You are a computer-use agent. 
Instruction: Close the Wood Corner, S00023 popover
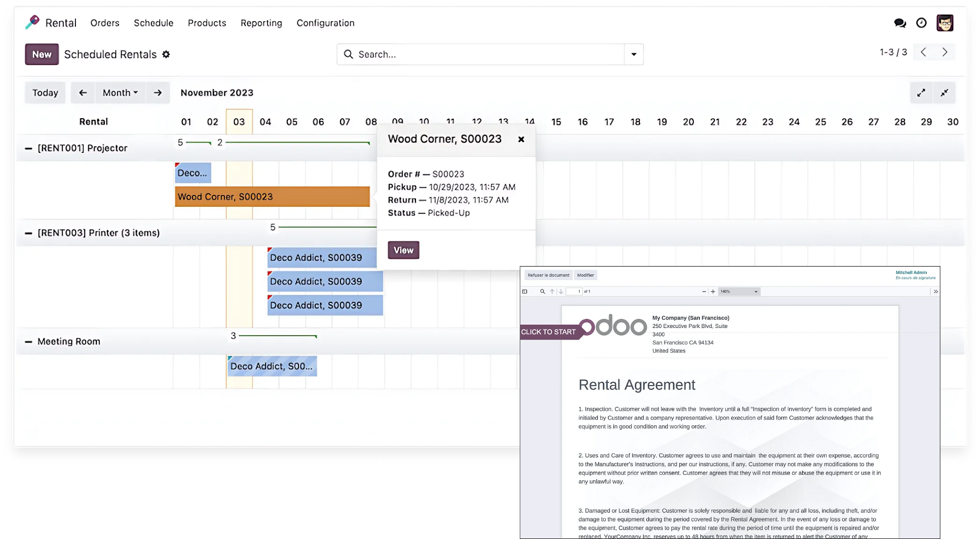coord(521,139)
